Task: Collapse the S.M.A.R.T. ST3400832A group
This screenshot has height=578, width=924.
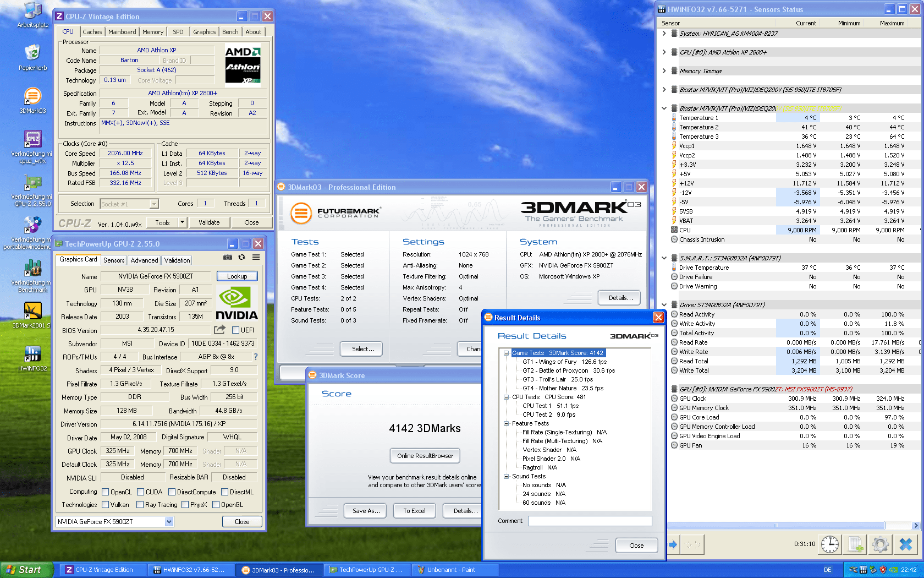Action: [664, 258]
